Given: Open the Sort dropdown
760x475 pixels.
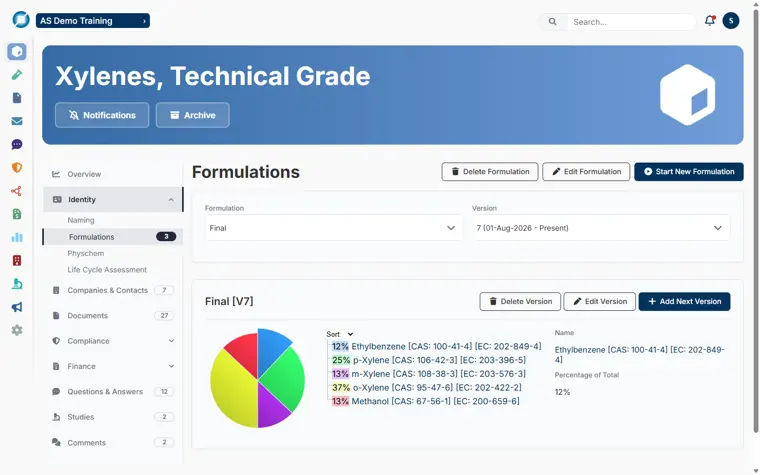Looking at the screenshot, I should 340,334.
